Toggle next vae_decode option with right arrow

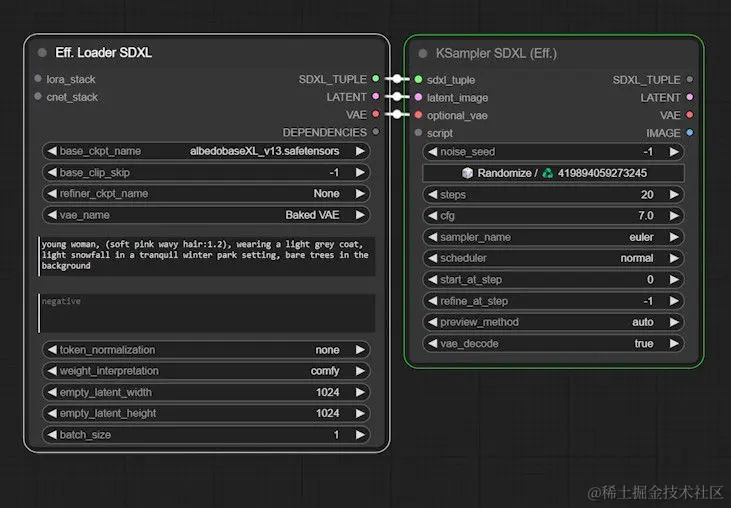tap(674, 343)
